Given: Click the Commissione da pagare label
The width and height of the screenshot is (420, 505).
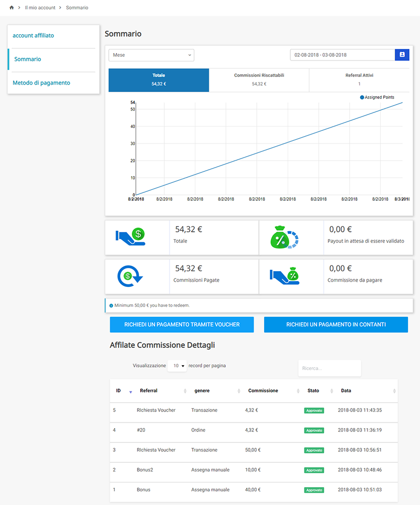Looking at the screenshot, I should [355, 280].
